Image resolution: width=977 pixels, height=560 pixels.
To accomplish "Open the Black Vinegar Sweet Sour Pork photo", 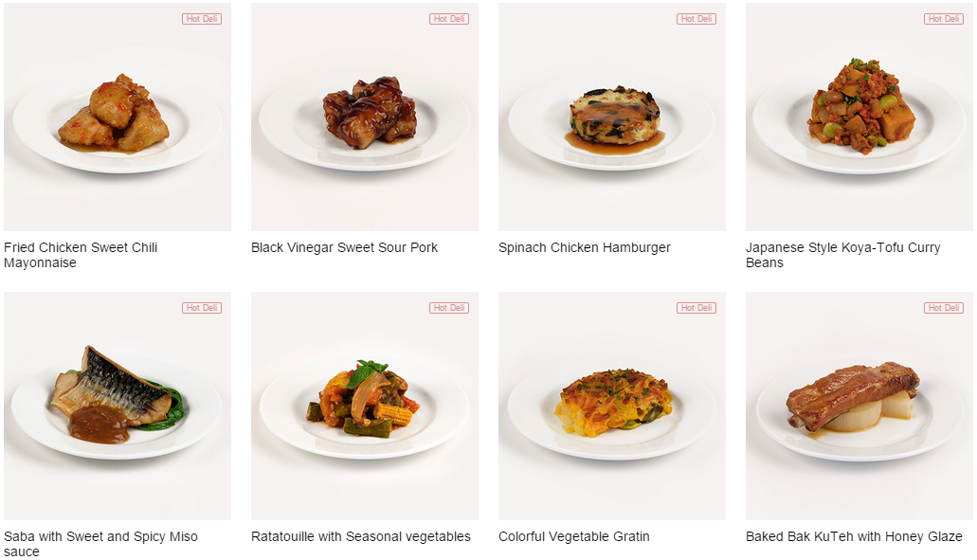I will pyautogui.click(x=365, y=117).
